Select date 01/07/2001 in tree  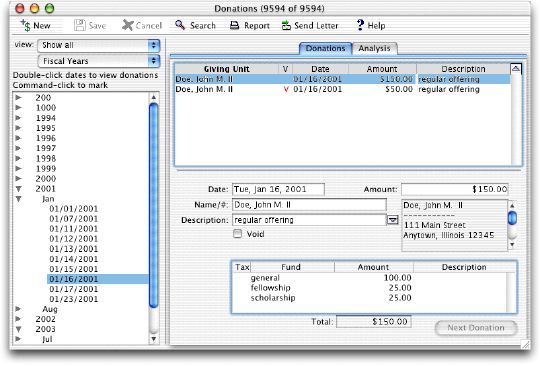[x=74, y=219]
